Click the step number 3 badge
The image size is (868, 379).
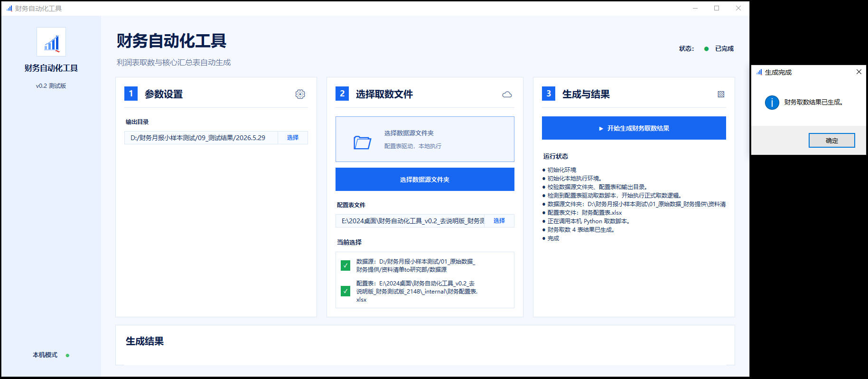[x=549, y=94]
